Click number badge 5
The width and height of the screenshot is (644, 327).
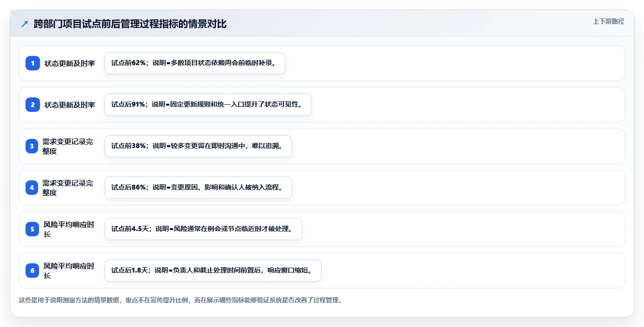click(x=32, y=229)
